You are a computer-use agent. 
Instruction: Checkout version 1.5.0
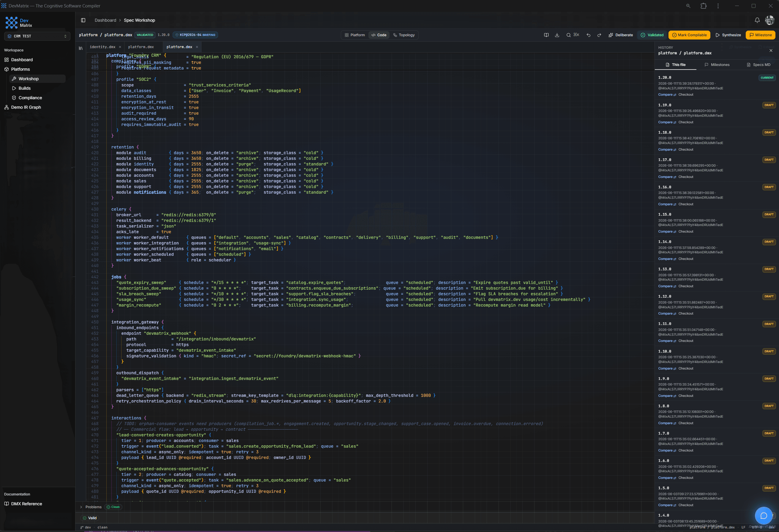(686, 505)
